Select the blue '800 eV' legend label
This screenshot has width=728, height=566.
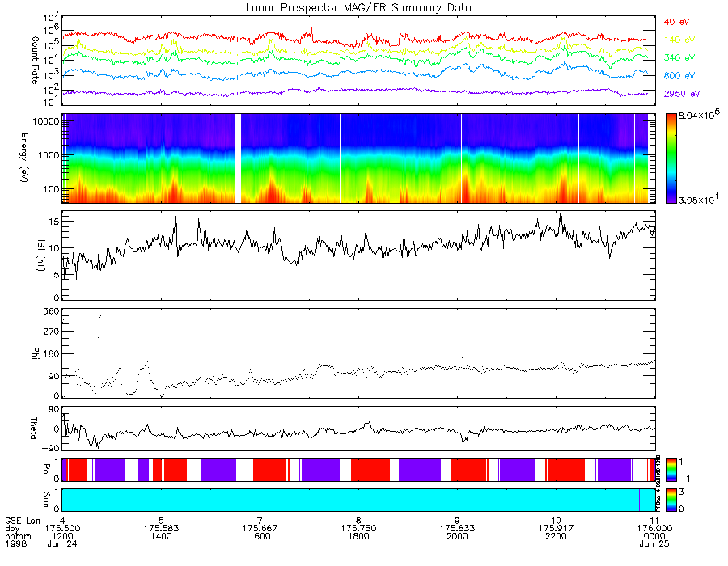679,76
